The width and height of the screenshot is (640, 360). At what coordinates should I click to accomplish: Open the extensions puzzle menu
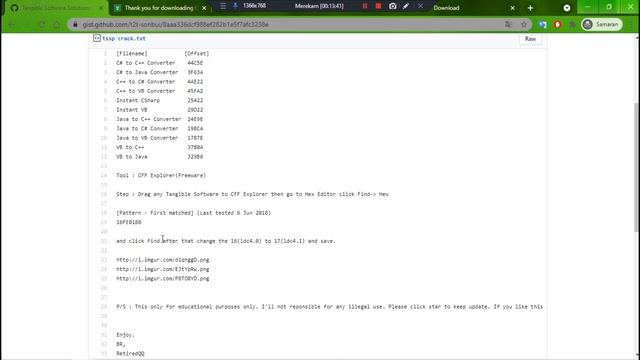click(572, 24)
